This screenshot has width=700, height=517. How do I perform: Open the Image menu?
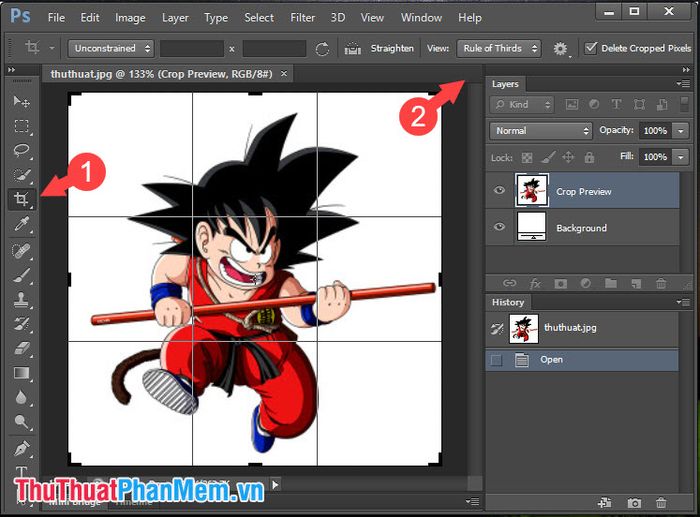coord(130,18)
